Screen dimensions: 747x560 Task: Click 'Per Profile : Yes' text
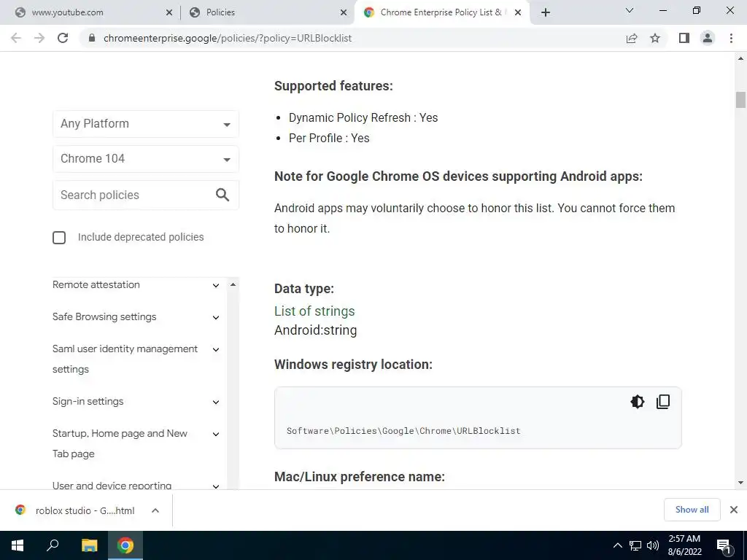(329, 139)
